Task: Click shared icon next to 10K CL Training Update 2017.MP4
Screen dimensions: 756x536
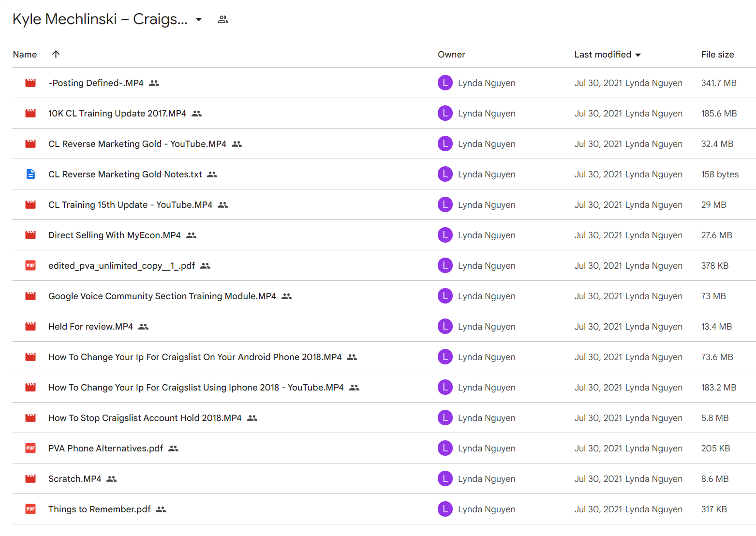Action: [196, 114]
